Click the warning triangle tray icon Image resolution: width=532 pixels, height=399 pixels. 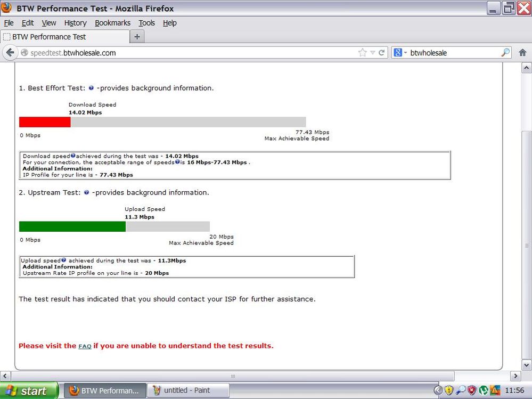pyautogui.click(x=495, y=390)
